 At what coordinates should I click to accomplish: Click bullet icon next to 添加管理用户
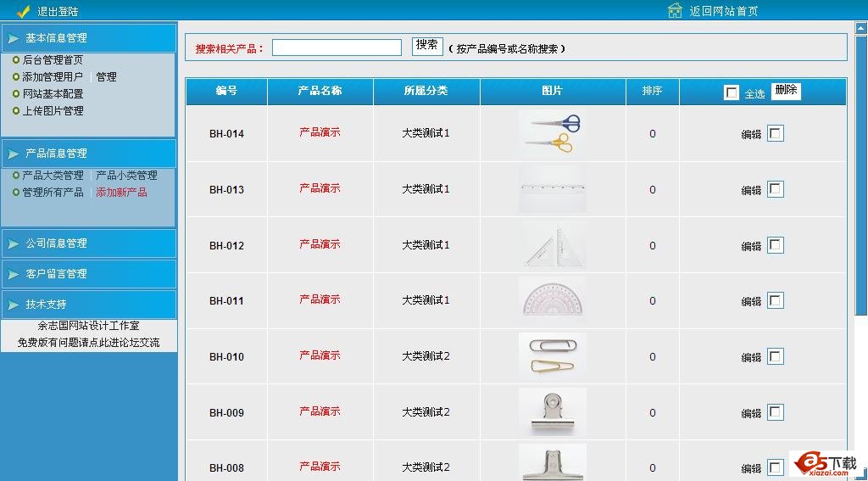pyautogui.click(x=15, y=77)
